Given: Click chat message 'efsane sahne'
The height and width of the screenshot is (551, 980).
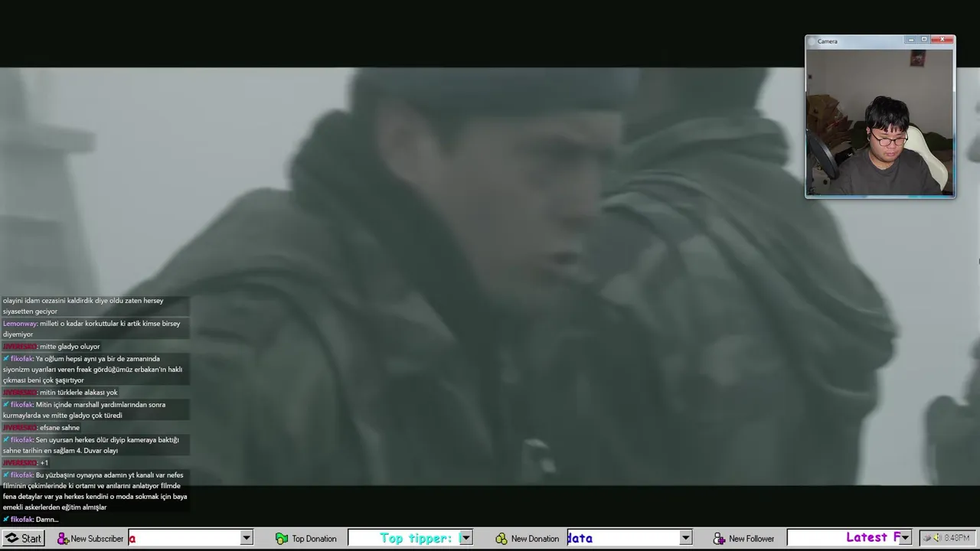Looking at the screenshot, I should click(42, 428).
